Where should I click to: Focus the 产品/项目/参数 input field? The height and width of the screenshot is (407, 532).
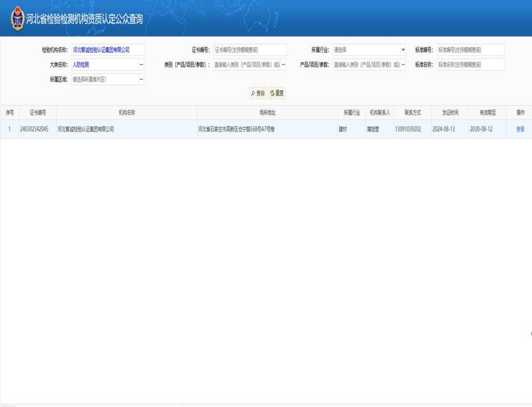point(366,65)
